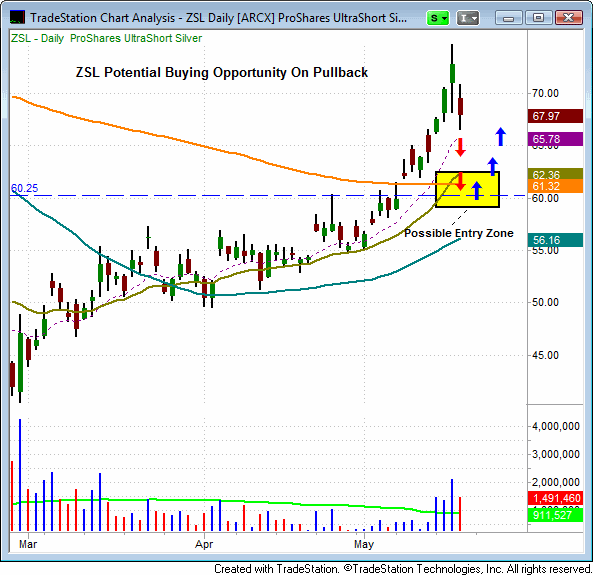This screenshot has width=593, height=575.
Task: Click the latest red candlestick near 68
Action: [x=460, y=106]
